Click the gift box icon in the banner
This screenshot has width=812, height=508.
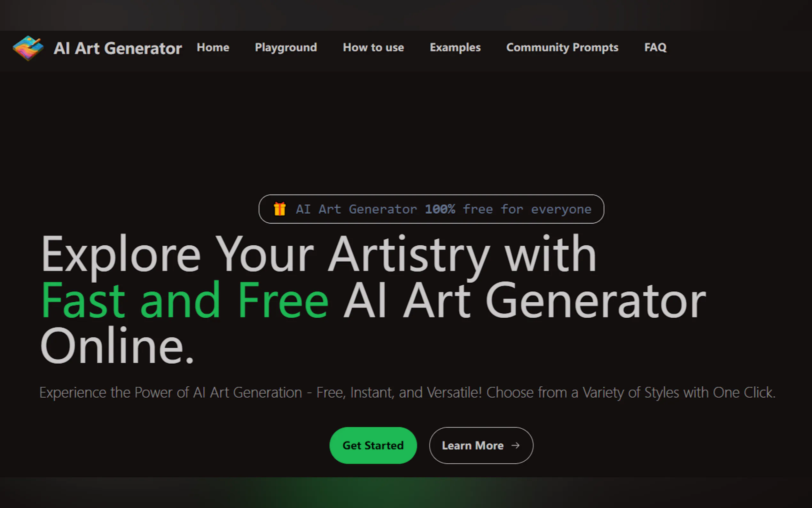[279, 209]
